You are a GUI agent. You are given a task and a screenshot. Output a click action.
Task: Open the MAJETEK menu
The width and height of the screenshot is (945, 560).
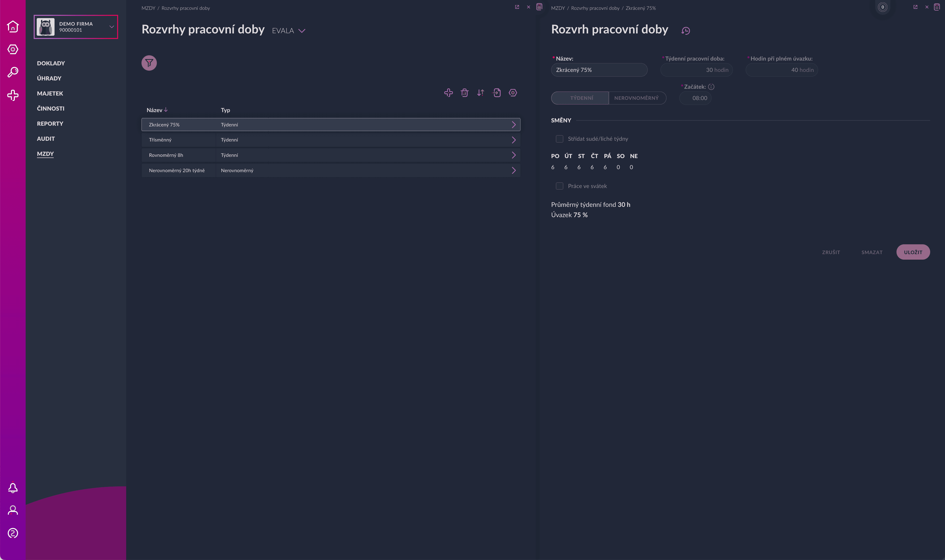click(50, 94)
